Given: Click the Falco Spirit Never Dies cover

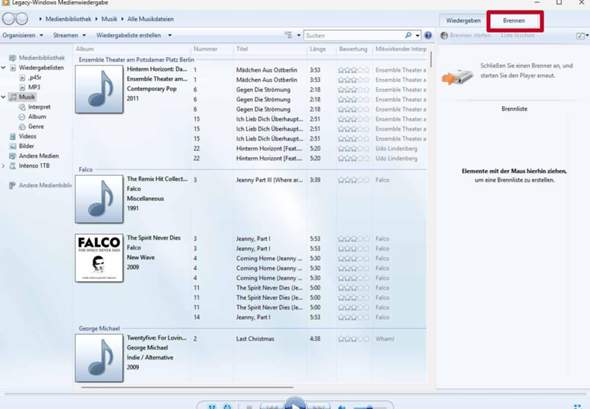Looking at the screenshot, I should click(x=99, y=258).
